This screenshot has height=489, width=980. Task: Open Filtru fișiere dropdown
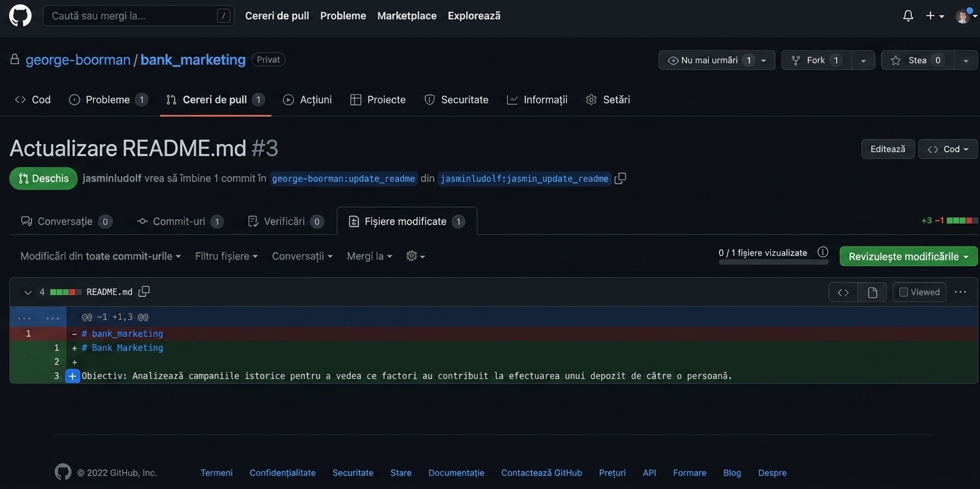226,256
